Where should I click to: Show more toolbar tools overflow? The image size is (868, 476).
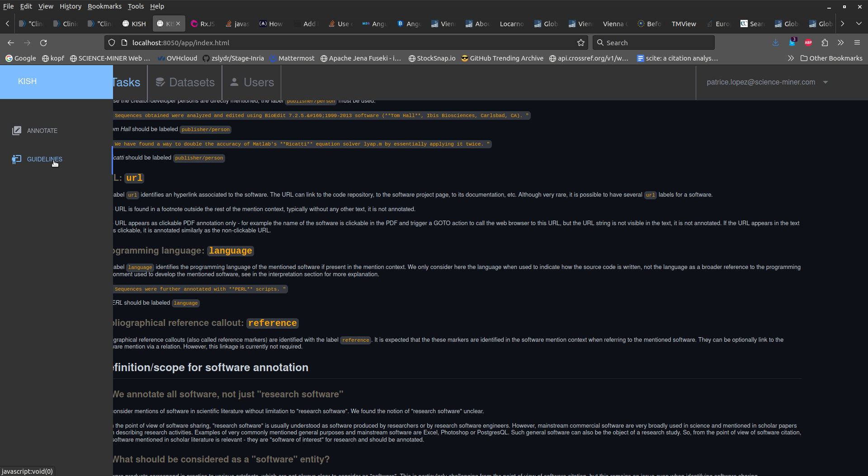tap(840, 42)
